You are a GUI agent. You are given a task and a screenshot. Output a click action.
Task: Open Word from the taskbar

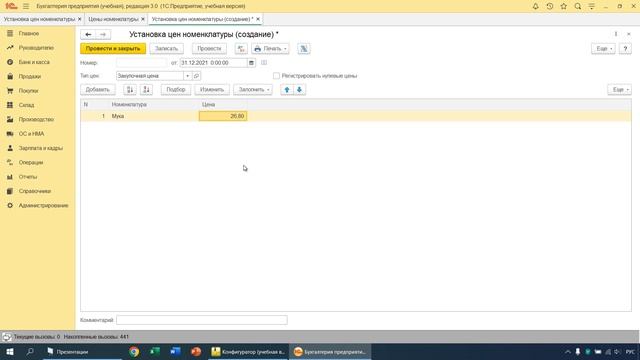pos(176,352)
